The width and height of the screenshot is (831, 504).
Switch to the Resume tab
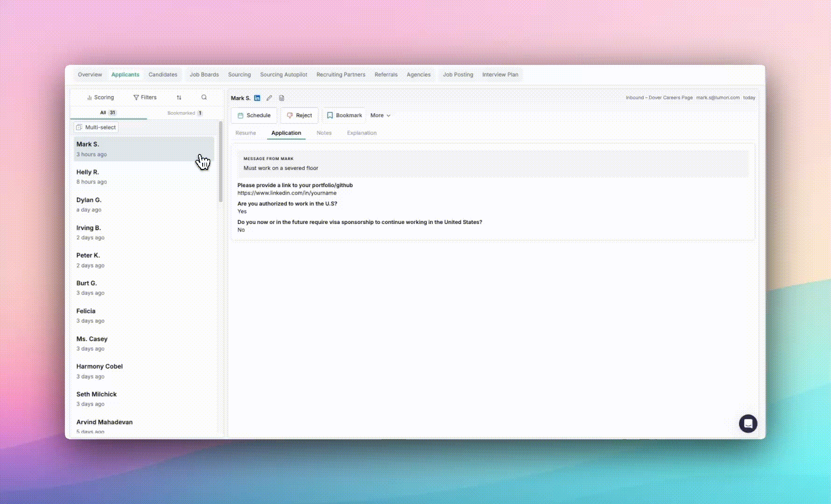click(246, 133)
